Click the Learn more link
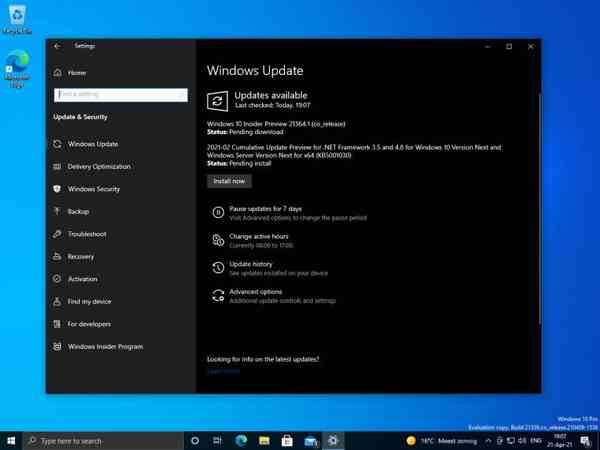 pyautogui.click(x=223, y=371)
